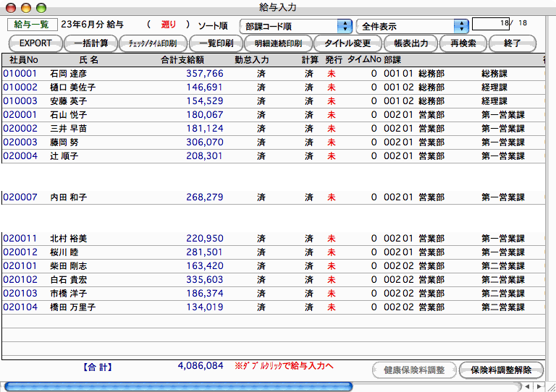Print the list with 一覧印刷
This screenshot has height=392, width=556.
pos(216,43)
